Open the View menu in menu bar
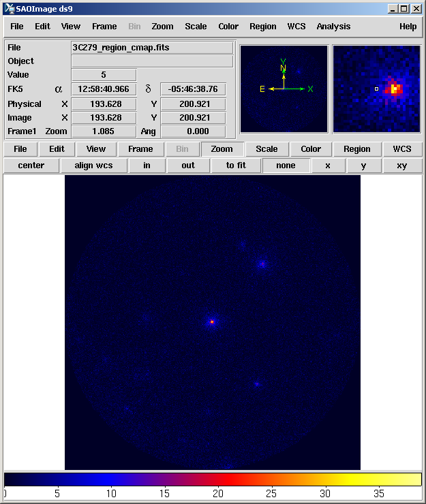Viewport: 426px width, 504px height. point(71,27)
